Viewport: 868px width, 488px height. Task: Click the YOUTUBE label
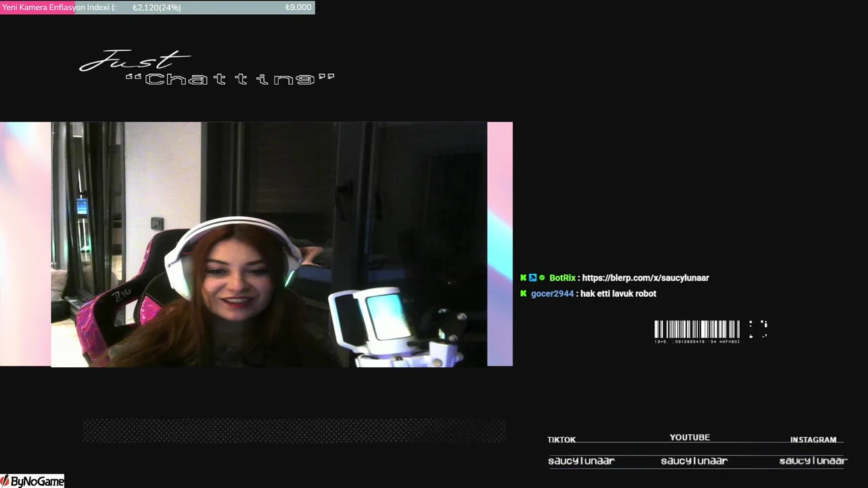point(690,438)
